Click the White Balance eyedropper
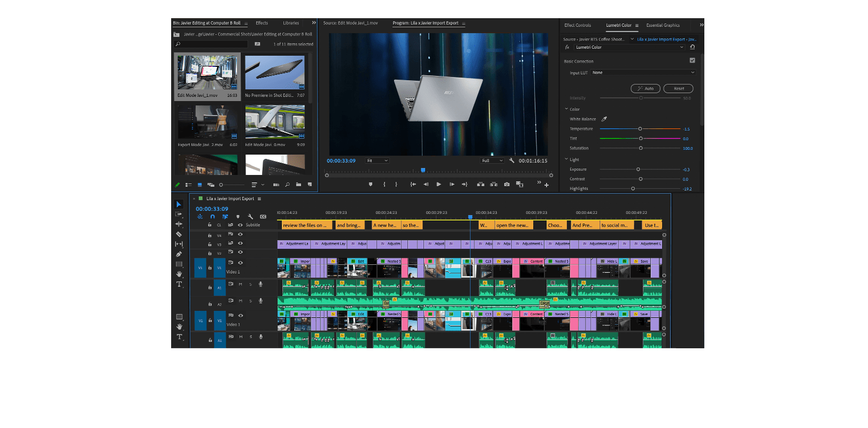Viewport: 868px width, 428px height. click(x=604, y=119)
